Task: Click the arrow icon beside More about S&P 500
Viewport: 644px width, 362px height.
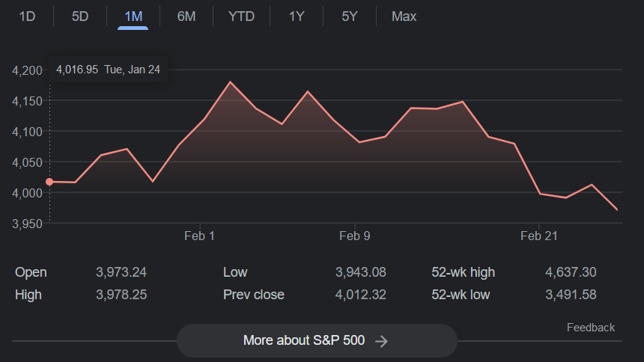Action: pyautogui.click(x=381, y=341)
